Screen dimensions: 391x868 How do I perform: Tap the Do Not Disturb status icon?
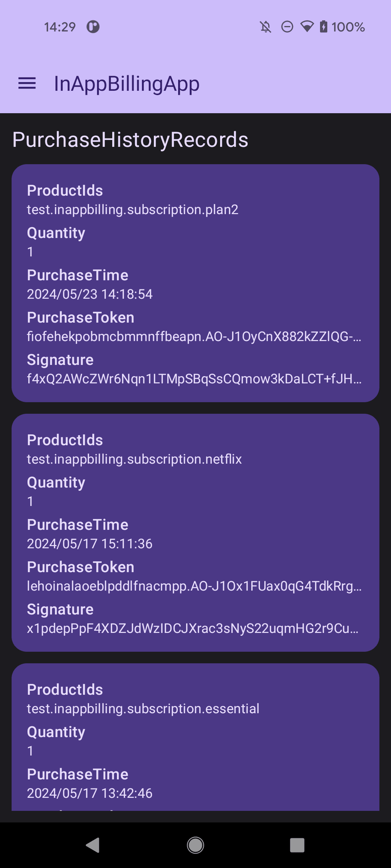(287, 27)
